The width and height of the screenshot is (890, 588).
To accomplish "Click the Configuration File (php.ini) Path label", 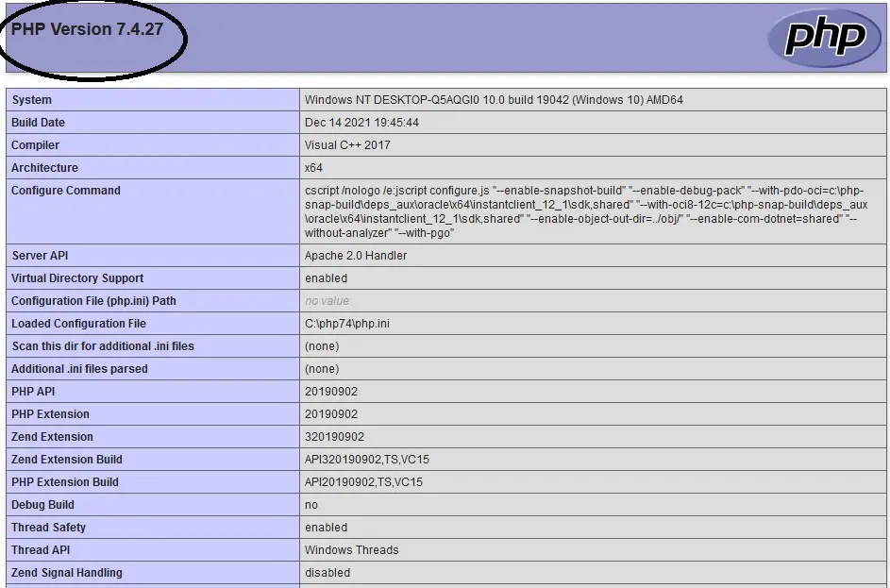I will [x=93, y=301].
